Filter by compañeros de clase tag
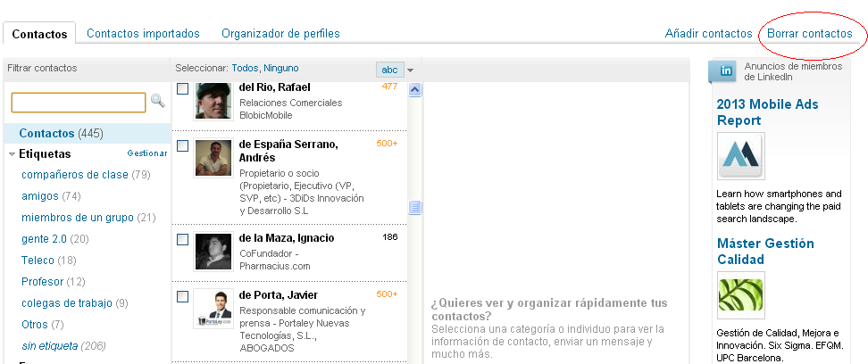868x364 pixels. (75, 175)
